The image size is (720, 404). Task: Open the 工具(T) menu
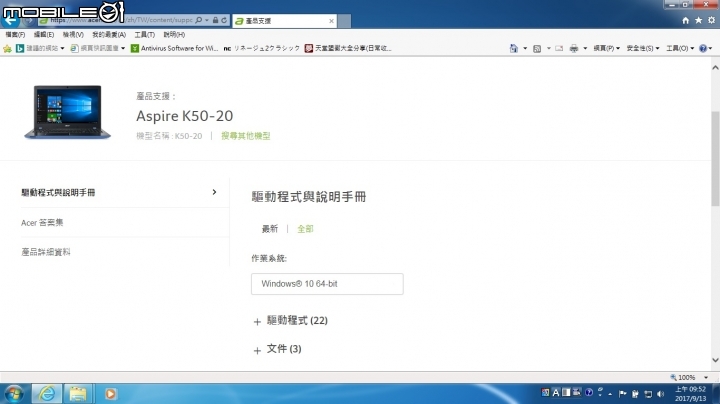(144, 34)
